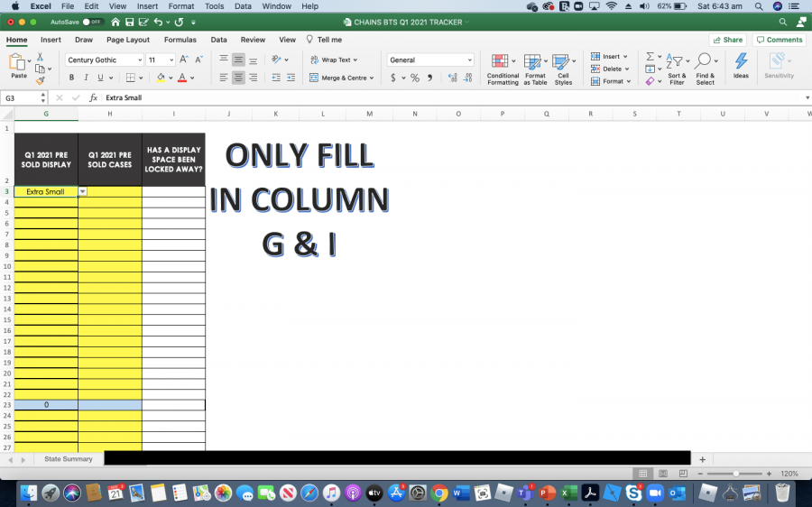Viewport: 812px width, 507px height.
Task: Open Format as Table gallery
Action: [x=535, y=69]
